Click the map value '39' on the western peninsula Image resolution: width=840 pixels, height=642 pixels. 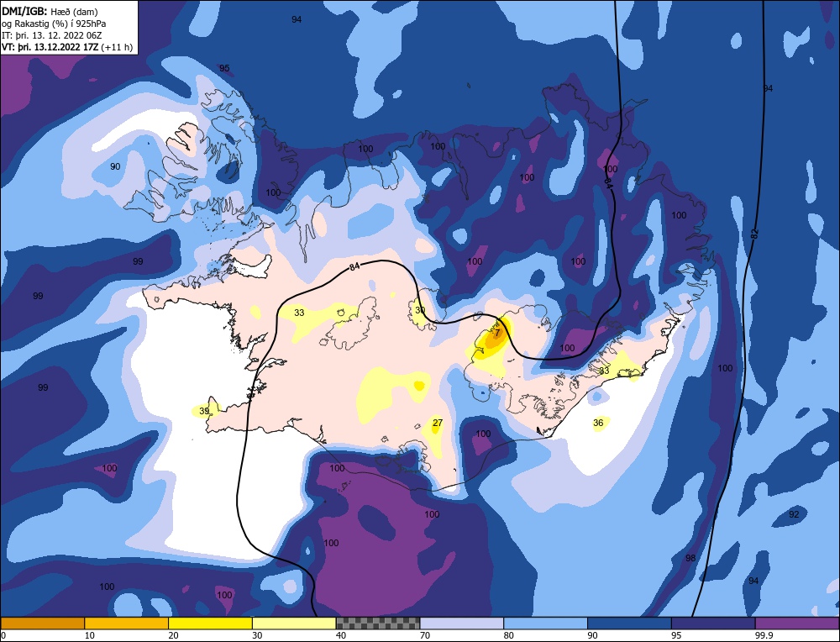coord(204,411)
